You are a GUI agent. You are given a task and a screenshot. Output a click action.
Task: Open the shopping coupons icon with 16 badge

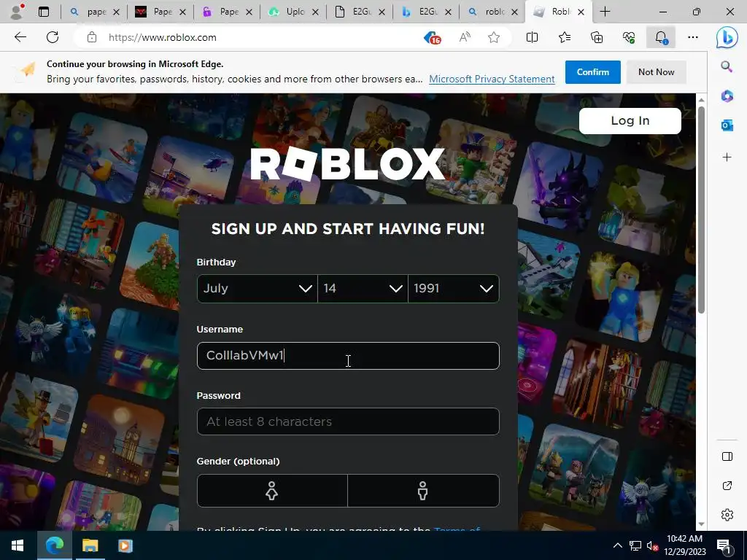(432, 38)
